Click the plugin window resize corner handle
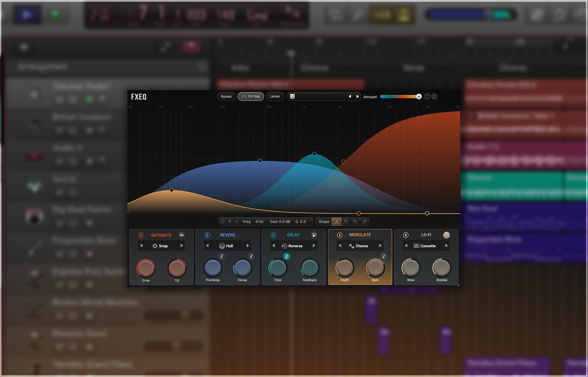The width and height of the screenshot is (588, 377). pyautogui.click(x=458, y=285)
